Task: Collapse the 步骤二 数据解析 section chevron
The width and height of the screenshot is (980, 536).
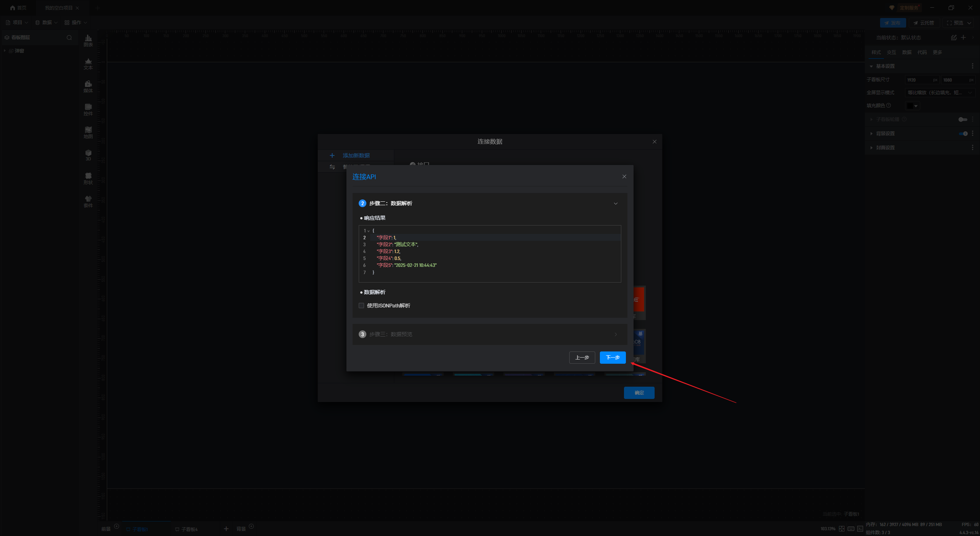Action: click(x=616, y=204)
